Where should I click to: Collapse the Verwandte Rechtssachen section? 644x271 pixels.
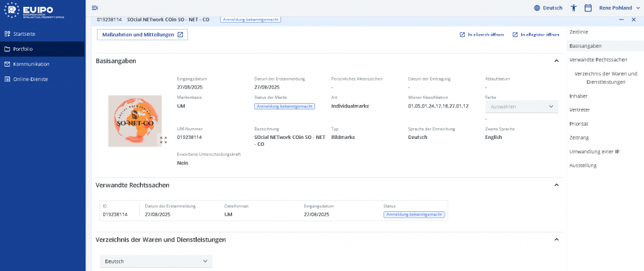[x=556, y=185]
